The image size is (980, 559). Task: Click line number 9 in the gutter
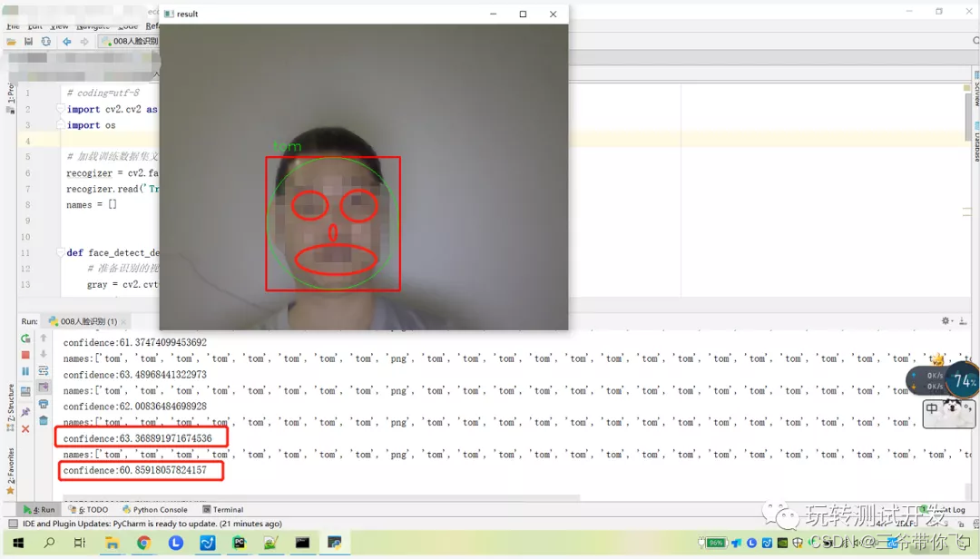[x=27, y=221]
